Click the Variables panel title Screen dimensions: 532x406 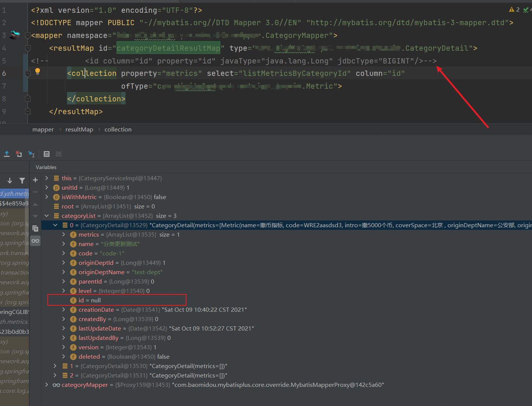[x=46, y=167]
